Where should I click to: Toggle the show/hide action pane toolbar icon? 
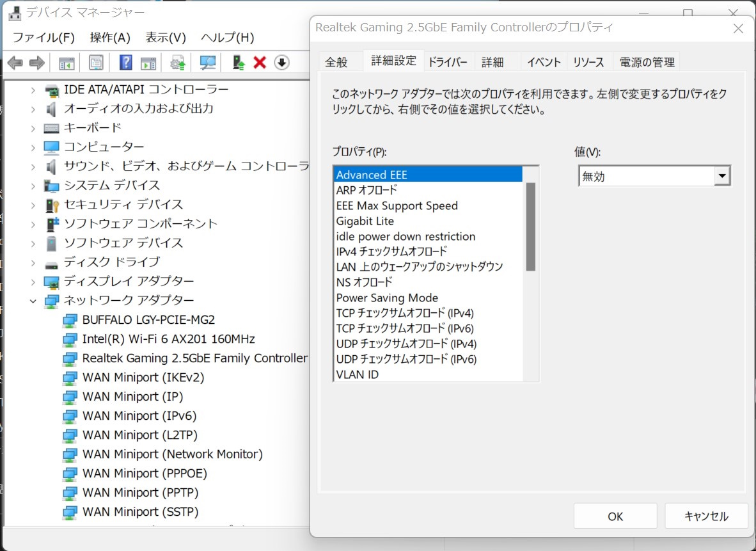pyautogui.click(x=148, y=63)
